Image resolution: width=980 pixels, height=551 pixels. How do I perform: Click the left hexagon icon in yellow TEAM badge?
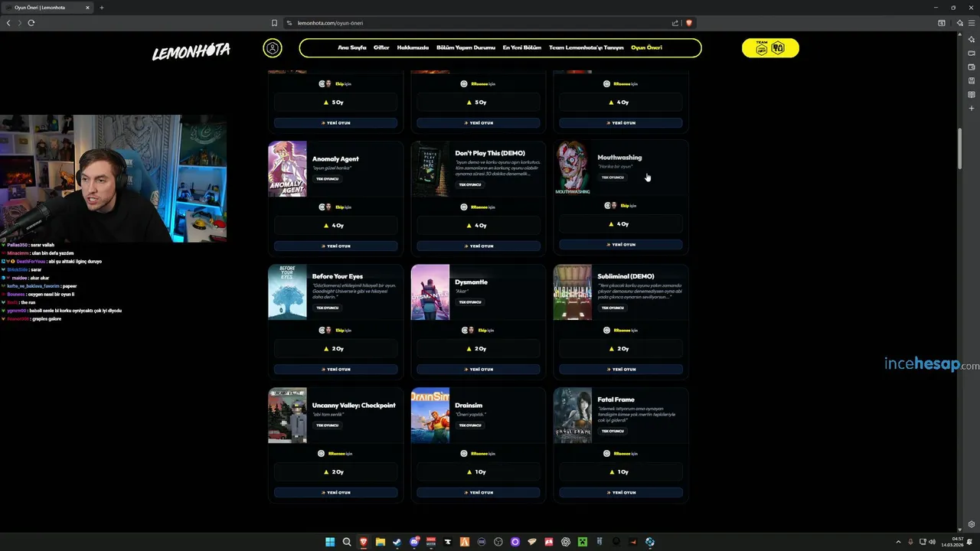pyautogui.click(x=762, y=49)
